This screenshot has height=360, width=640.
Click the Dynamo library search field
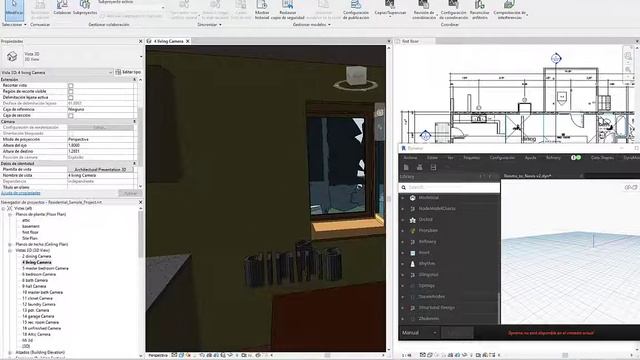click(449, 187)
